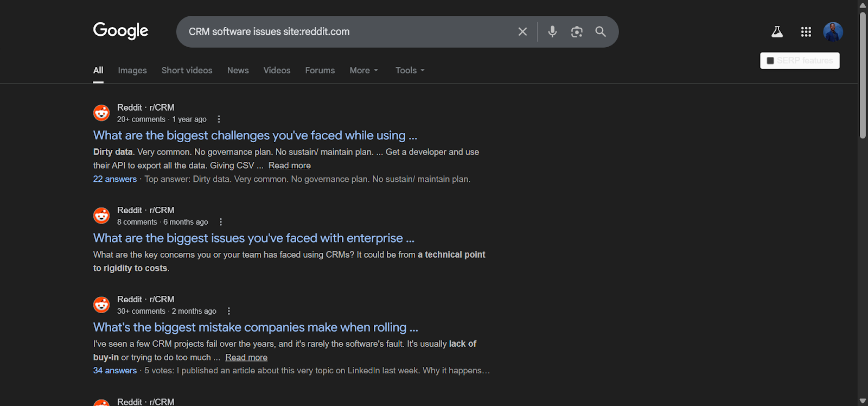This screenshot has height=406, width=868.
Task: Open the Google apps grid
Action: click(806, 32)
